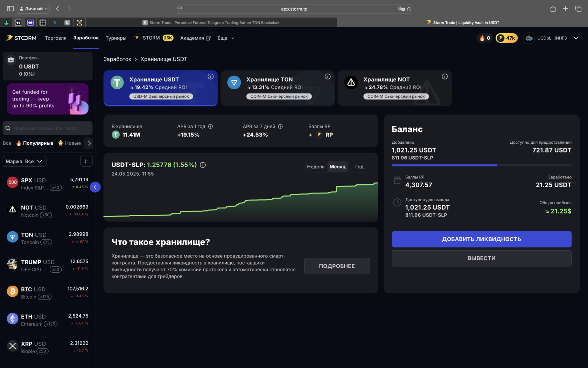Select the Год chart range
This screenshot has width=588, height=368.
tap(359, 167)
